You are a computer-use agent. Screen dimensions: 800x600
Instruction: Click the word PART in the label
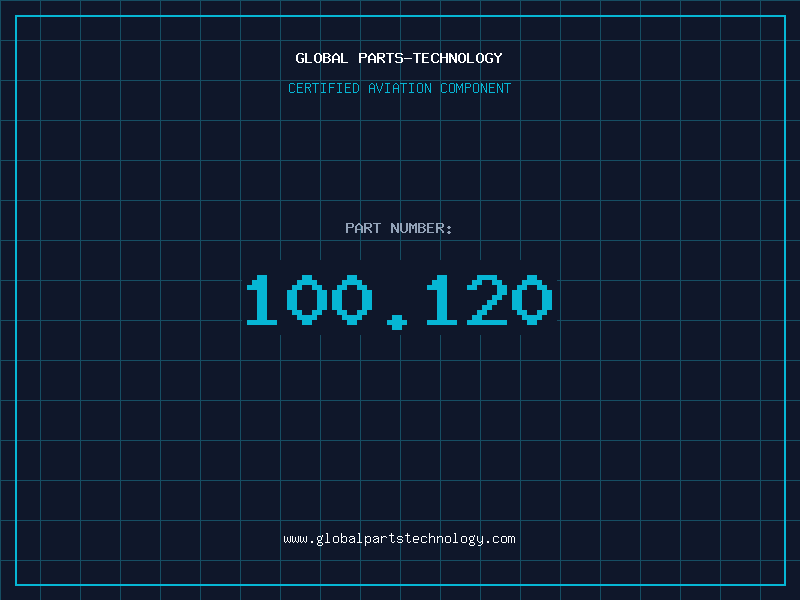tap(363, 228)
